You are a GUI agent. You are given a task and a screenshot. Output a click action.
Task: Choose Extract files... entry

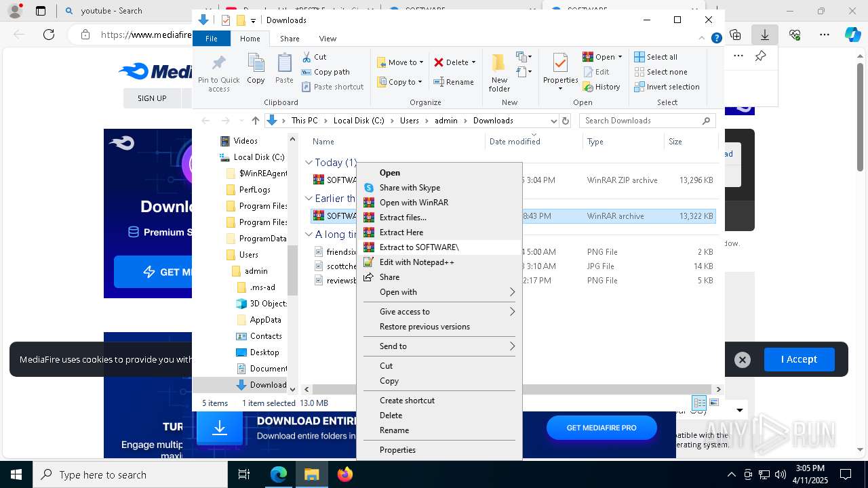coord(439,218)
